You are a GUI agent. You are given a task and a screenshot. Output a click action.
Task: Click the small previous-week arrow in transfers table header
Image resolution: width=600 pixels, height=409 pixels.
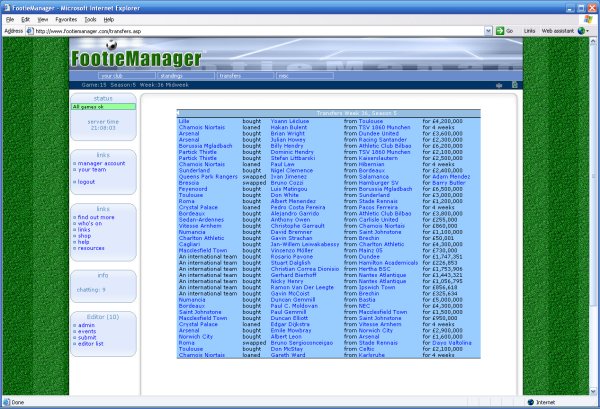[178, 113]
